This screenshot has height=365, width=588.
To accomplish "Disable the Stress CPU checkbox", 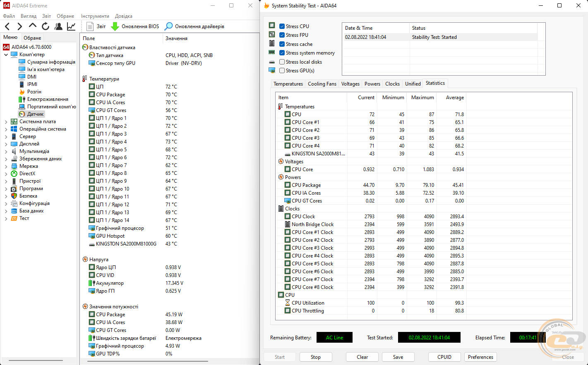I will (x=282, y=26).
